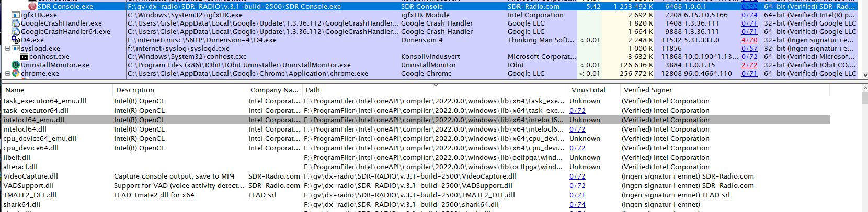Click the SDR Console.exe process icon

pyautogui.click(x=32, y=7)
